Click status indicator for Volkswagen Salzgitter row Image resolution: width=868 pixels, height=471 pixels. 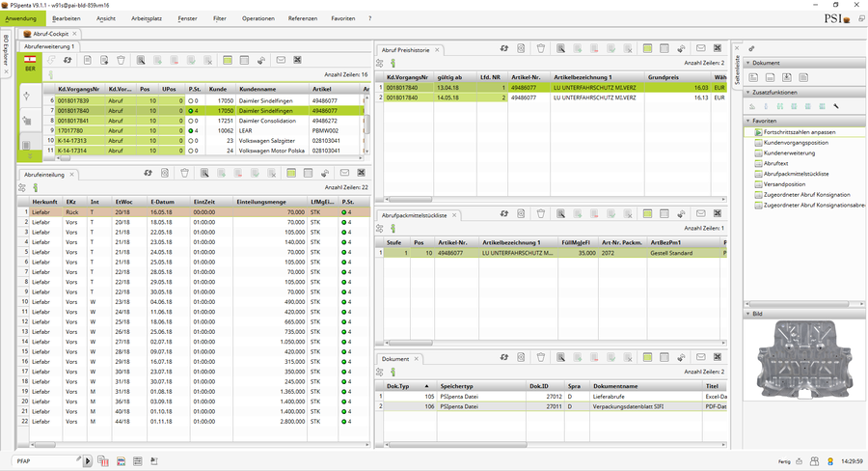click(191, 141)
